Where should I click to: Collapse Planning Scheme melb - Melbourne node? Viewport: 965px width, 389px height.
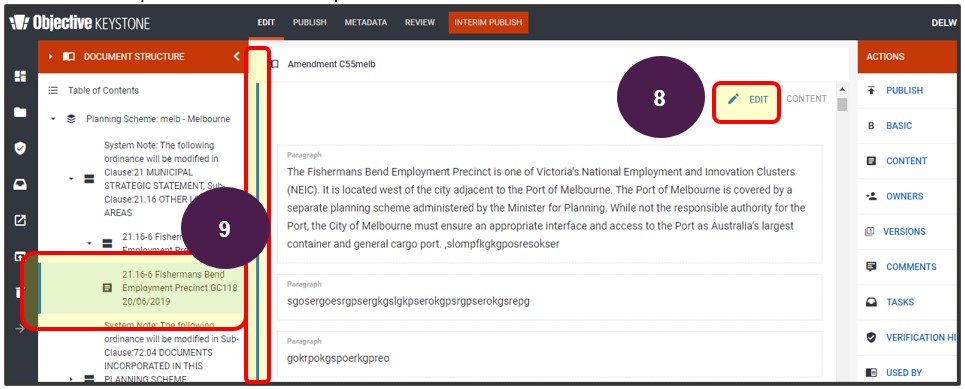[53, 119]
